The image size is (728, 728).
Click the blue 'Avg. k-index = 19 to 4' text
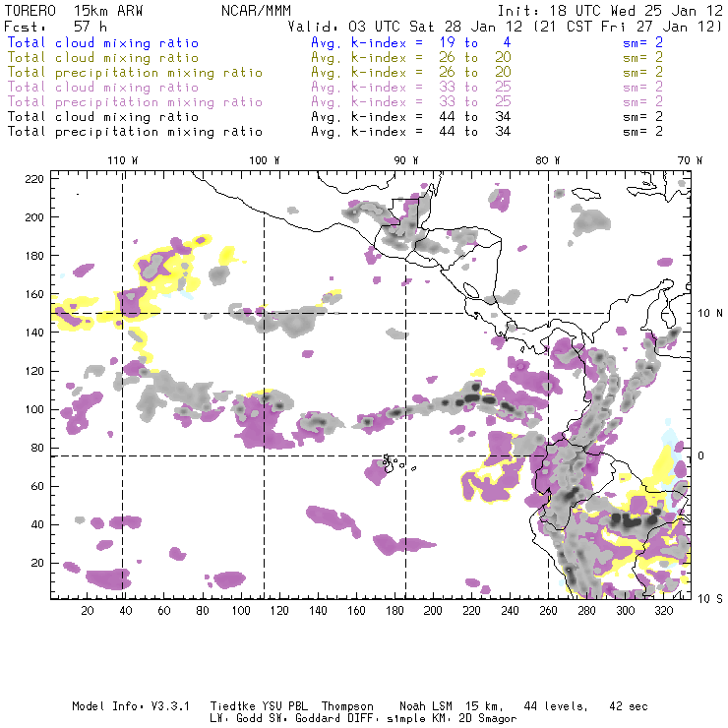[411, 42]
